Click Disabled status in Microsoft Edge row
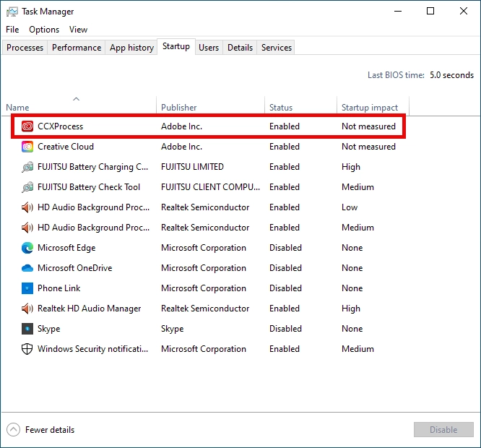This screenshot has width=481, height=448. (x=285, y=248)
